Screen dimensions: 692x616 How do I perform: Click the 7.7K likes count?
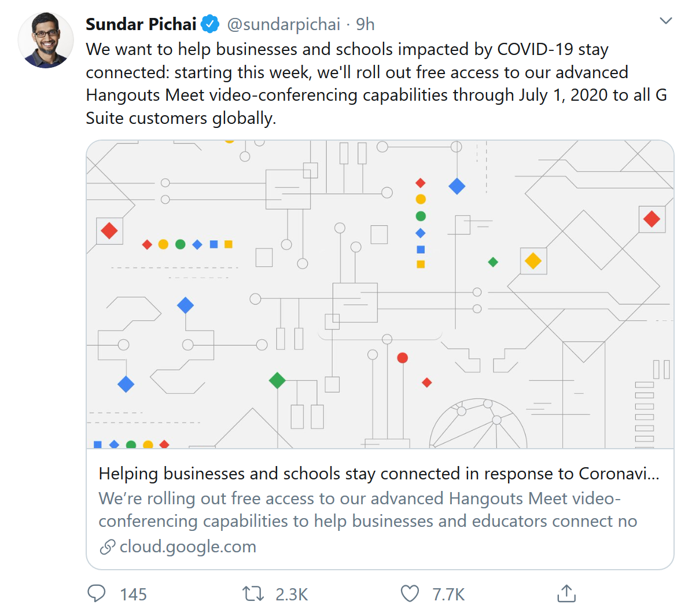[449, 595]
